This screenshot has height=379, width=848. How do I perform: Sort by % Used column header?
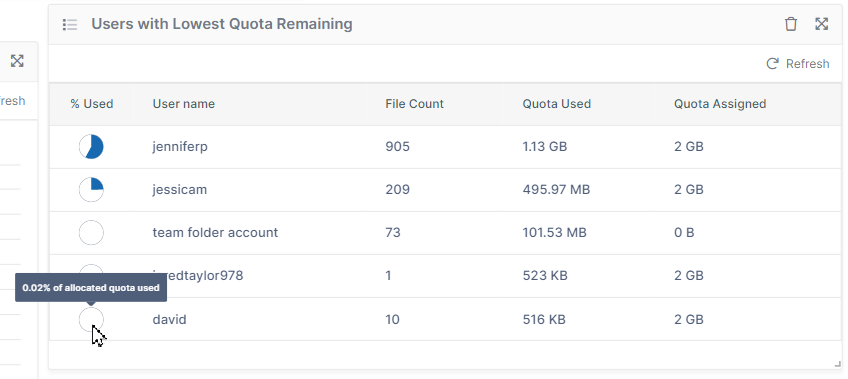(91, 104)
